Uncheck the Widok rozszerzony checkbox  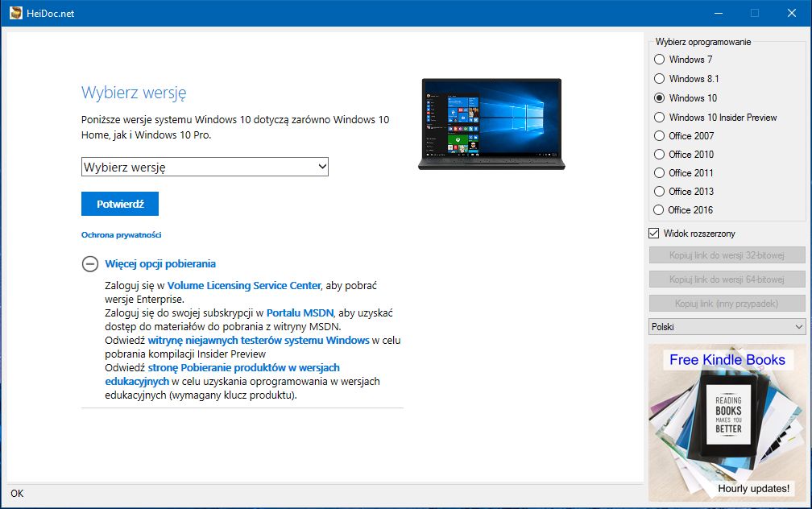tap(654, 234)
